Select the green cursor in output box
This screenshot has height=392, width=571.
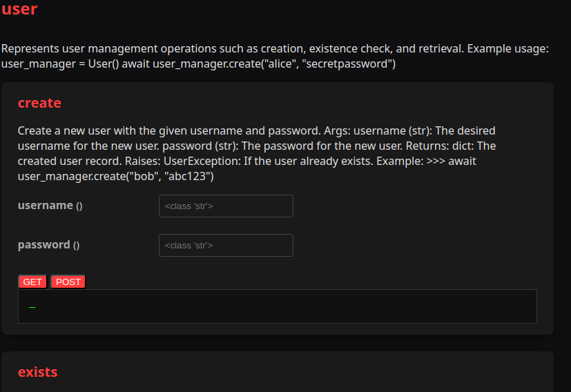tap(32, 308)
